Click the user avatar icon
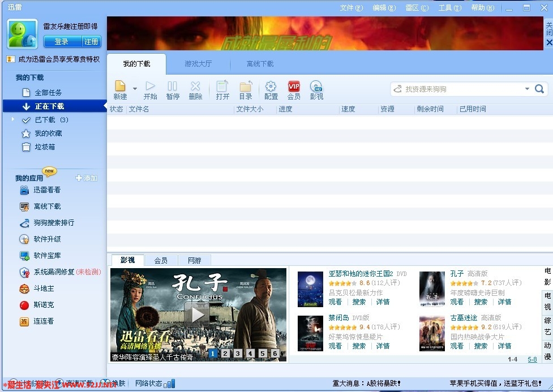Viewport: 553px width, 392px height. 22,34
